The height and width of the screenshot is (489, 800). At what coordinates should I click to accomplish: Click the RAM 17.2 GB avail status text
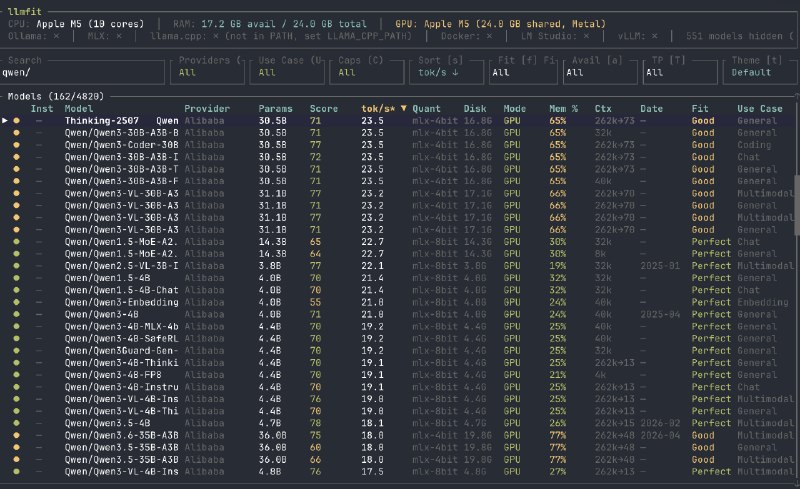coord(269,24)
